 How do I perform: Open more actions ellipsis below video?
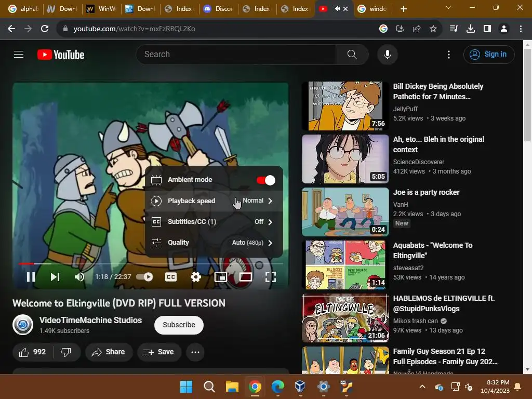pyautogui.click(x=195, y=352)
